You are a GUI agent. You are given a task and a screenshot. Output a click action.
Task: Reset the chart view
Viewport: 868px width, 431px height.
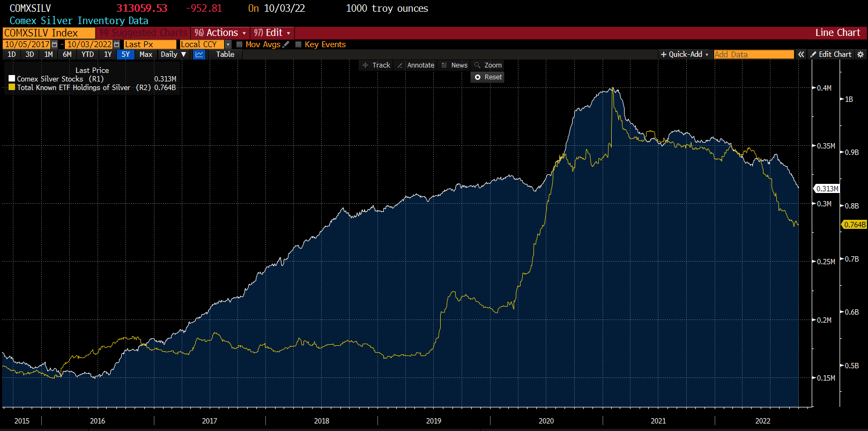tap(488, 77)
